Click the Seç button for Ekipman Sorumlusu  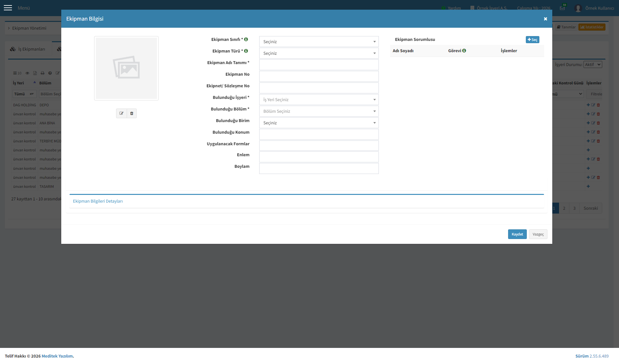pos(532,40)
